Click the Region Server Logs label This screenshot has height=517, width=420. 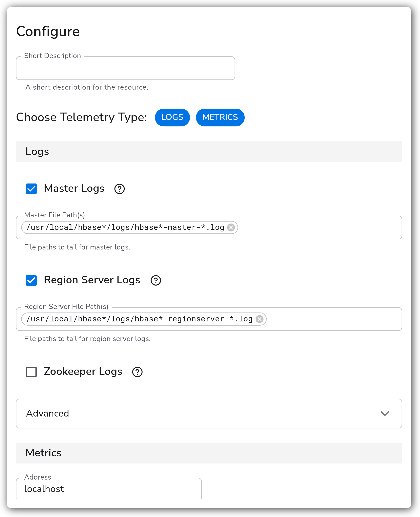(92, 280)
